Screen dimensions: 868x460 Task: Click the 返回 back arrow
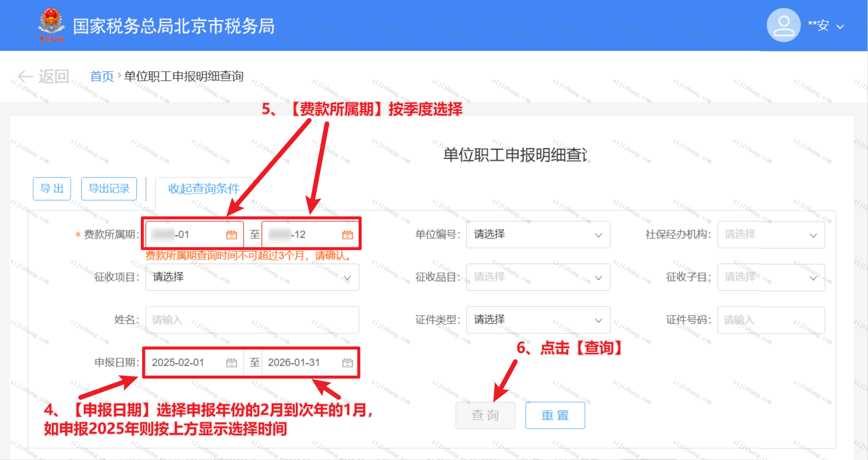[25, 76]
